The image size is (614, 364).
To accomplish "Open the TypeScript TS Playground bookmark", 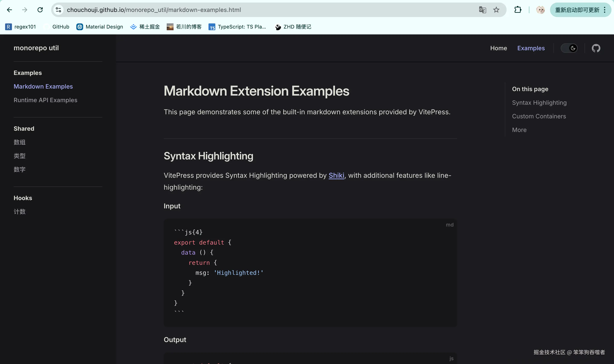I will (x=237, y=27).
